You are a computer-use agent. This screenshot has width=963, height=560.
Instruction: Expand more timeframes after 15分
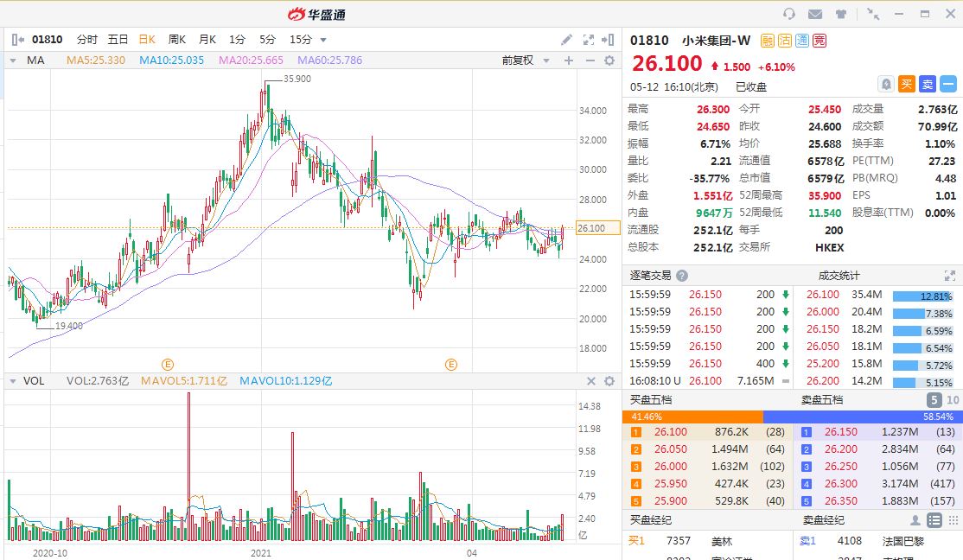[323, 40]
